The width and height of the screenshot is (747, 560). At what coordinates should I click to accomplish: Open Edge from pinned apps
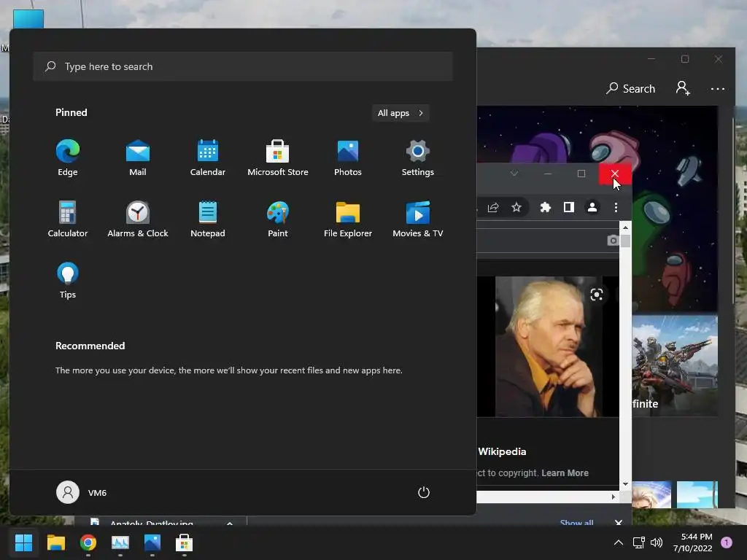(68, 158)
